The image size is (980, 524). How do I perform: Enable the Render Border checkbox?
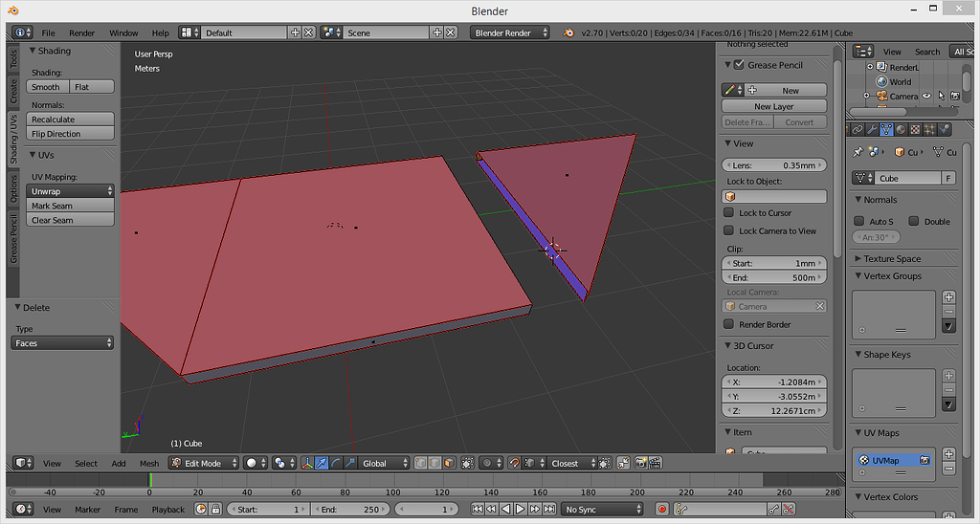click(x=728, y=324)
